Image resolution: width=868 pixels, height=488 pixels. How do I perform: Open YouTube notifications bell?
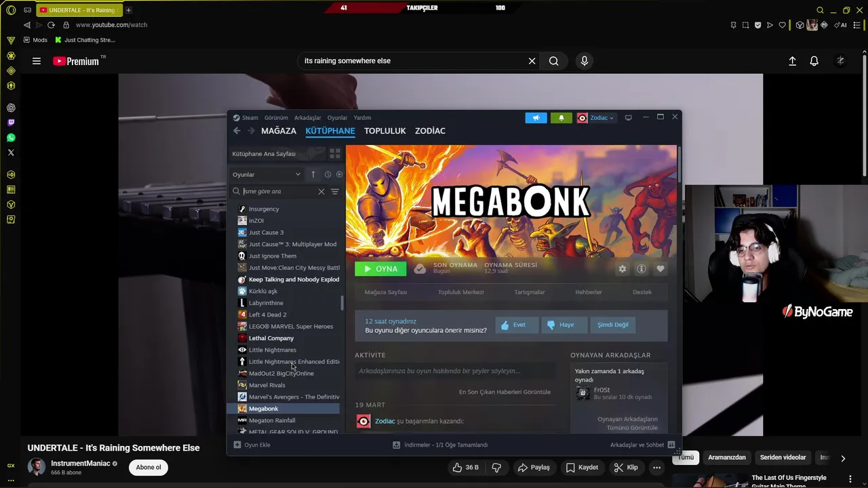(x=814, y=61)
